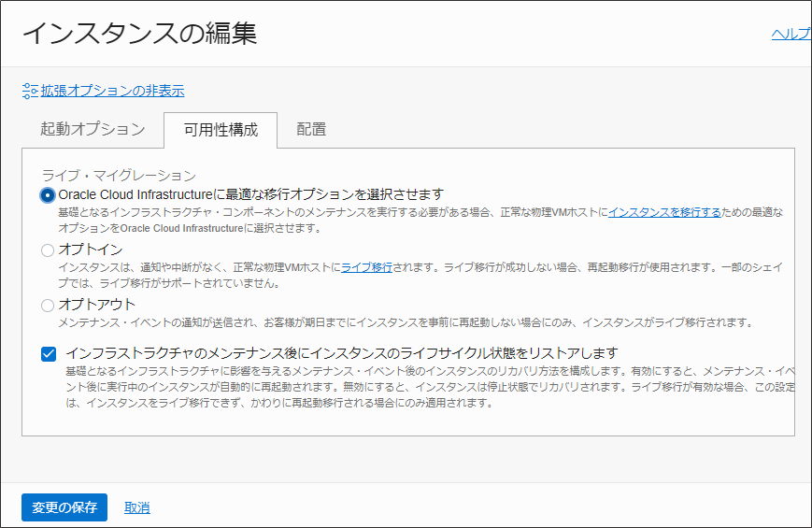
Task: Choose the オプトイン radio option
Action: pyautogui.click(x=47, y=250)
